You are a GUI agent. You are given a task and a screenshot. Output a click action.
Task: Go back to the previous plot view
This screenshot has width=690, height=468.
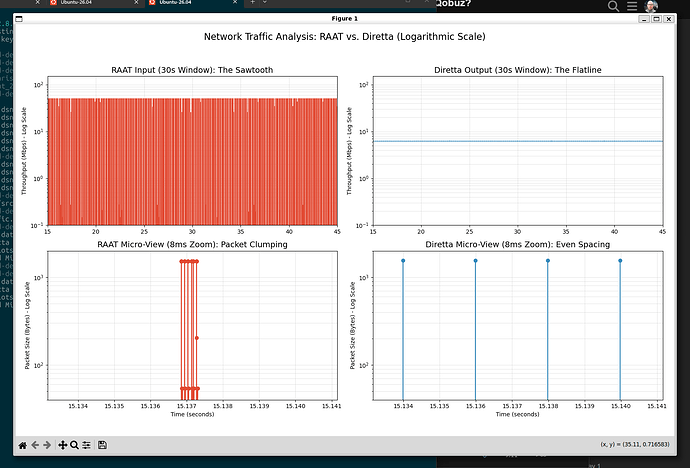(35, 445)
